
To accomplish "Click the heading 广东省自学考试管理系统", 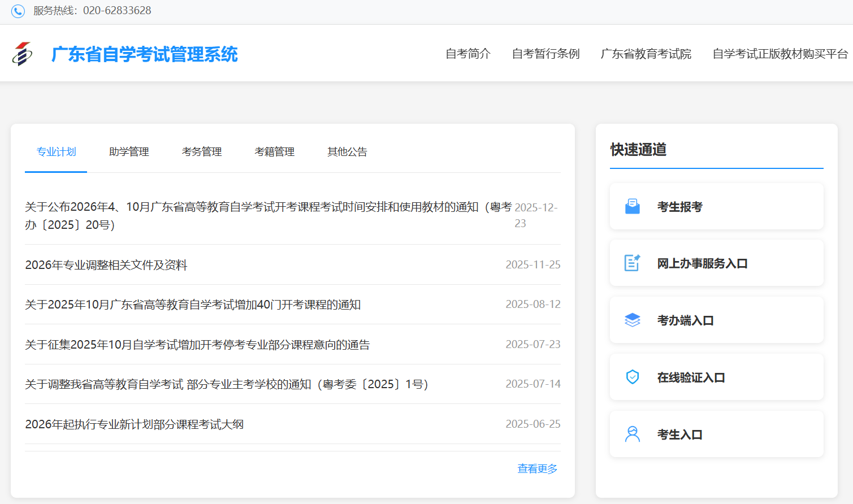I will click(143, 54).
